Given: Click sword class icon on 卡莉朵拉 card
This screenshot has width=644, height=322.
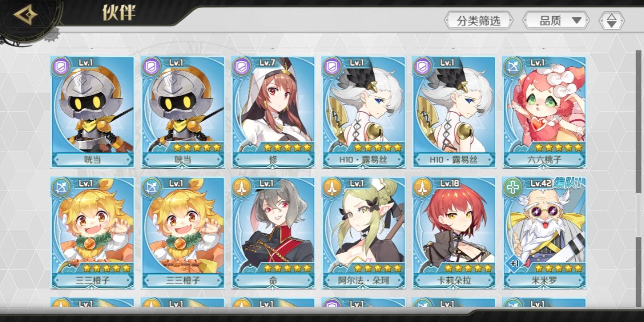Looking at the screenshot, I should coord(422,187).
